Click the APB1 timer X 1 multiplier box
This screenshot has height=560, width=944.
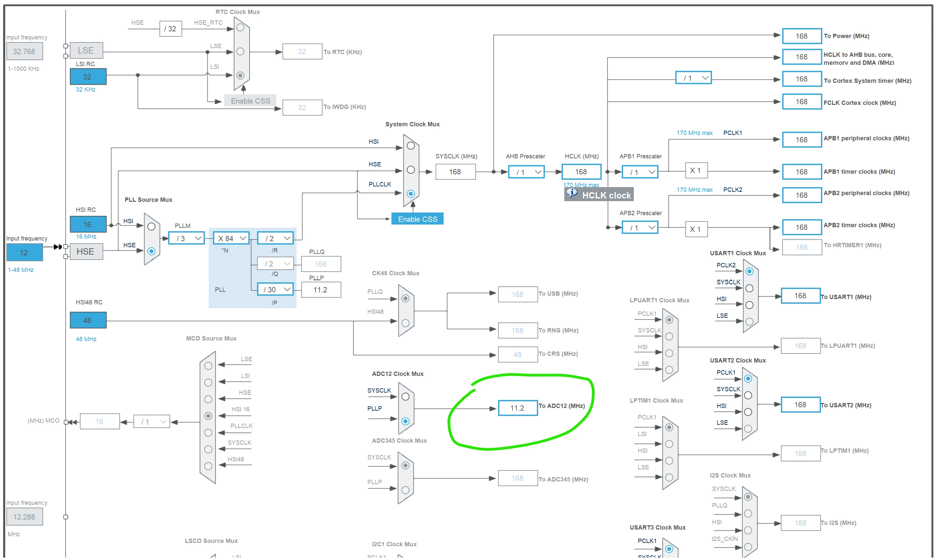pos(696,170)
